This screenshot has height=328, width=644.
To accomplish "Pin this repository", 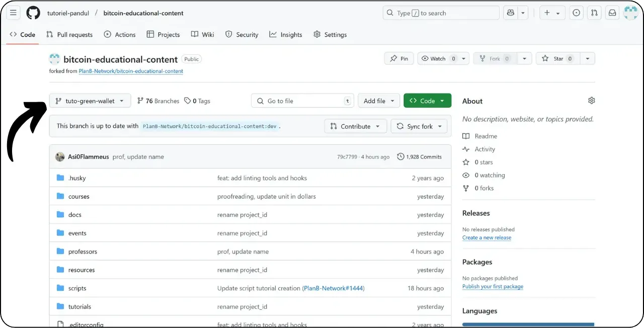I will pyautogui.click(x=398, y=58).
